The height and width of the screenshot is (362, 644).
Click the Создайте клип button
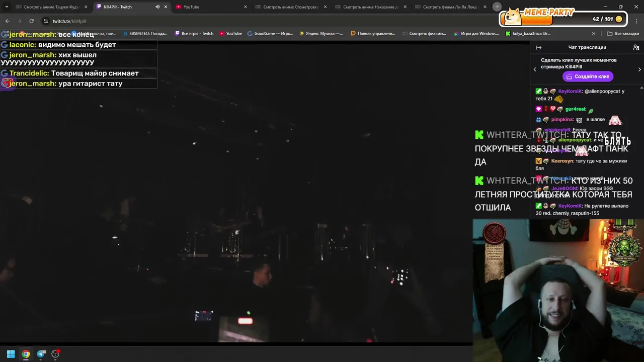coord(587,76)
